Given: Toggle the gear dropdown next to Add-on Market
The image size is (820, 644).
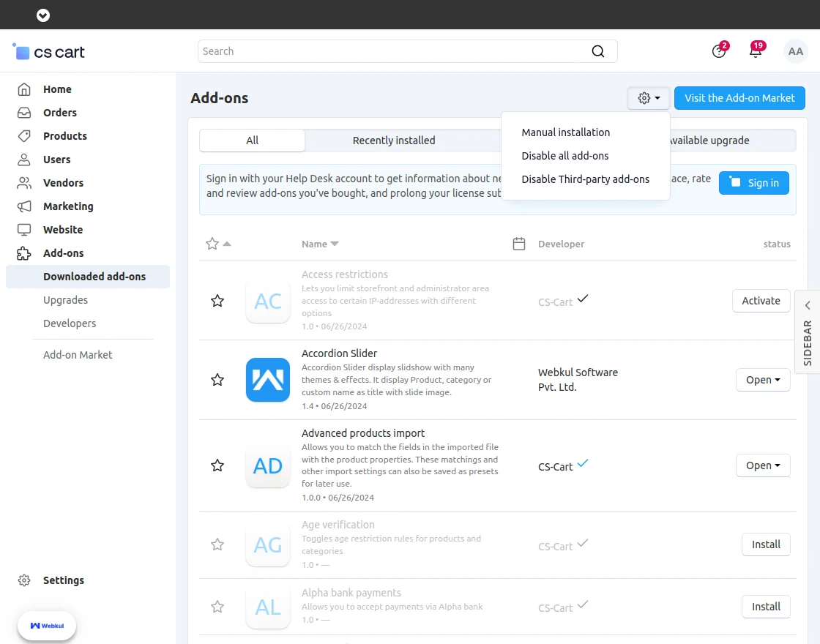Looking at the screenshot, I should (x=649, y=98).
